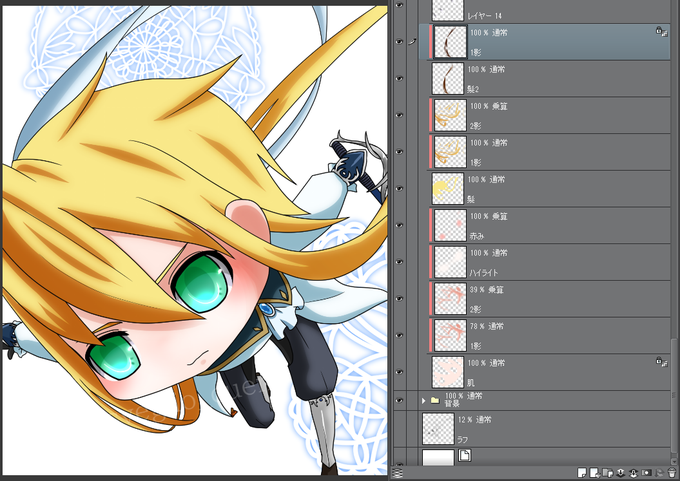Select the レイヤー 14 layer thumbnail
The width and height of the screenshot is (680, 481).
coord(448,10)
